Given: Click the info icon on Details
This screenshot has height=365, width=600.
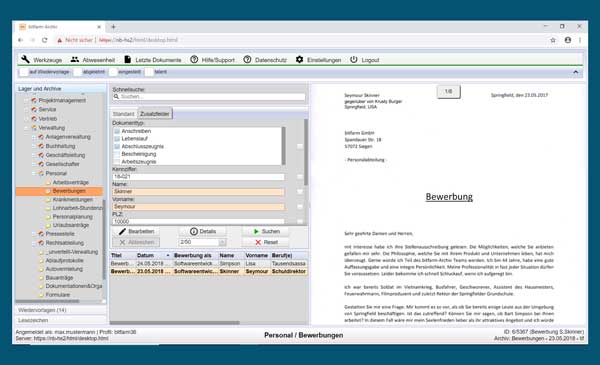Looking at the screenshot, I should [194, 231].
